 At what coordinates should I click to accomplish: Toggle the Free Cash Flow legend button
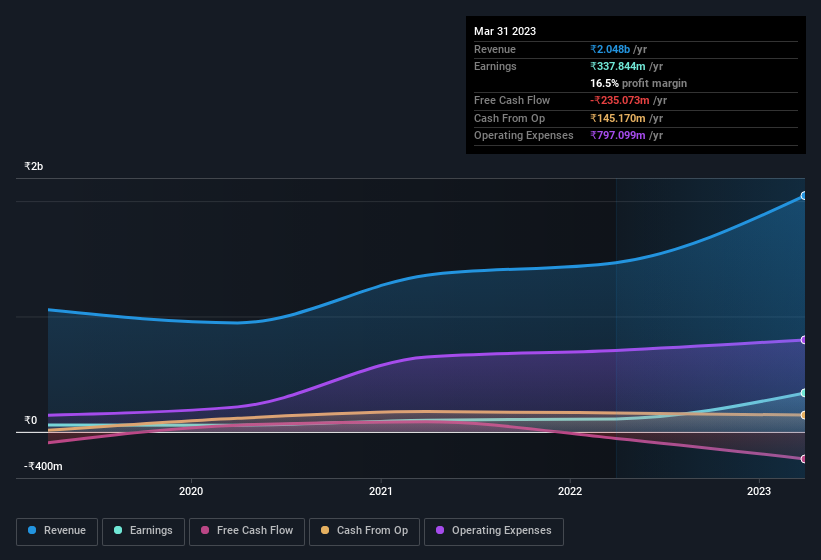247,532
